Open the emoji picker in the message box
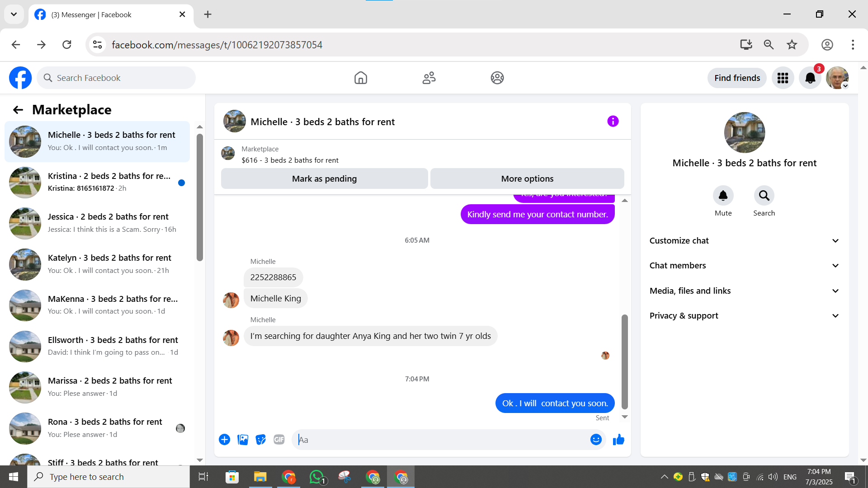Image resolution: width=868 pixels, height=488 pixels. (x=596, y=440)
